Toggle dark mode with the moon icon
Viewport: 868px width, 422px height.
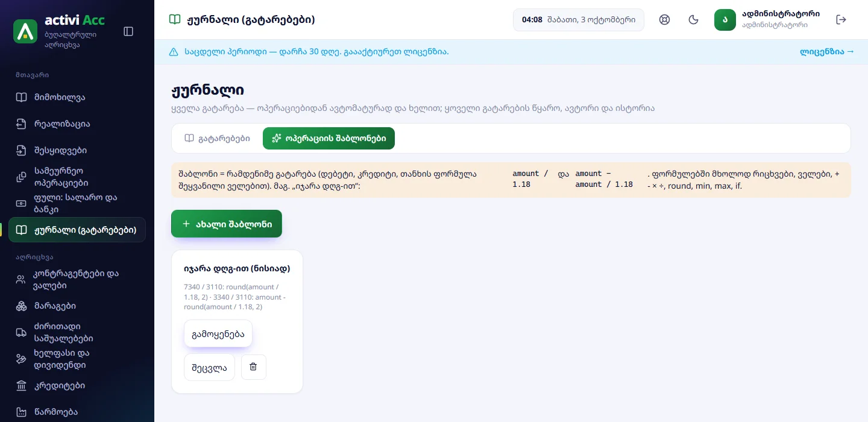(694, 20)
